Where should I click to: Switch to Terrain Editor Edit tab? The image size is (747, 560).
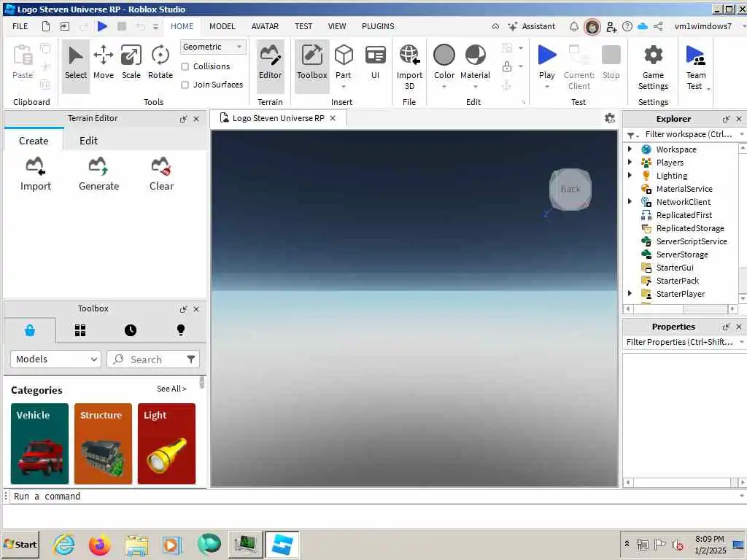pyautogui.click(x=88, y=141)
